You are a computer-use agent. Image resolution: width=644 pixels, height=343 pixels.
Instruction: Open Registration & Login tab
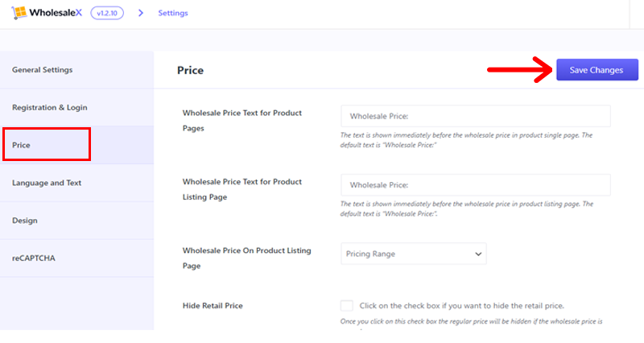pyautogui.click(x=76, y=108)
